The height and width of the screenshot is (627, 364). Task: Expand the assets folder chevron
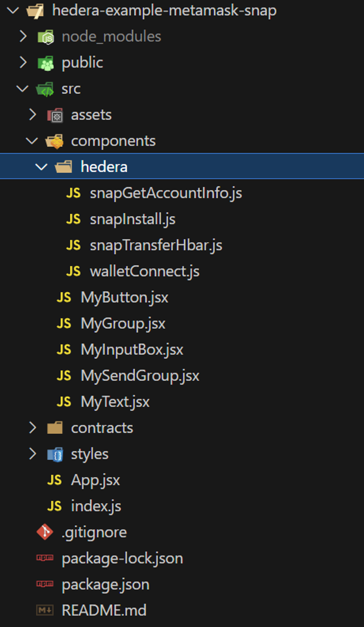tap(33, 115)
